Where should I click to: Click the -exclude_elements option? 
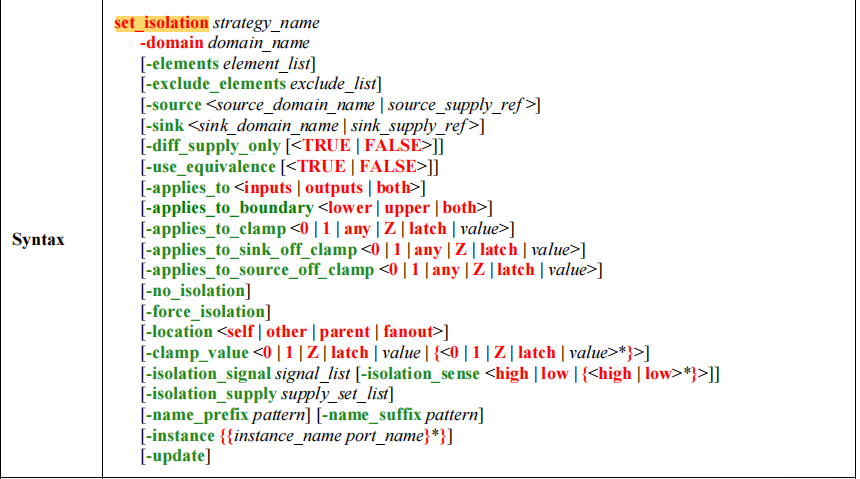pyautogui.click(x=215, y=83)
